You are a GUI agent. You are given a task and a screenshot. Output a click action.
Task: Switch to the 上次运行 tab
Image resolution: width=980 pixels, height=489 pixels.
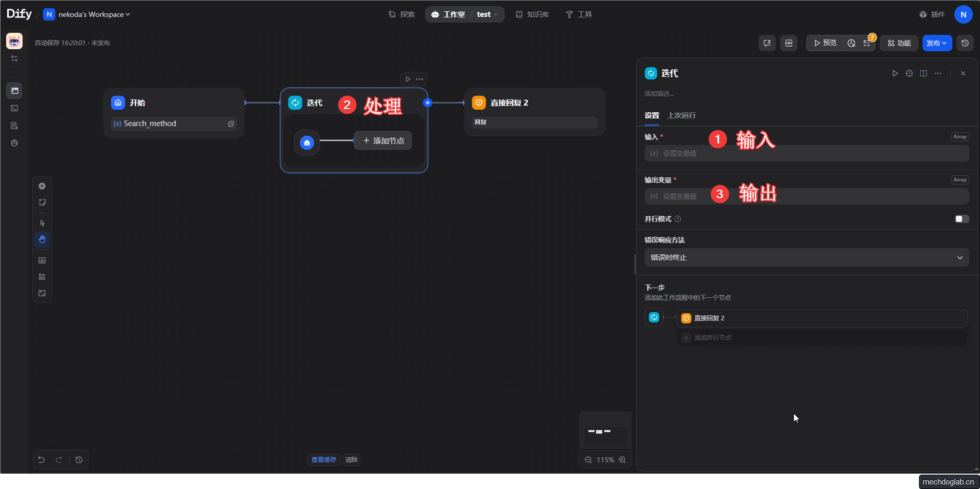click(x=681, y=115)
